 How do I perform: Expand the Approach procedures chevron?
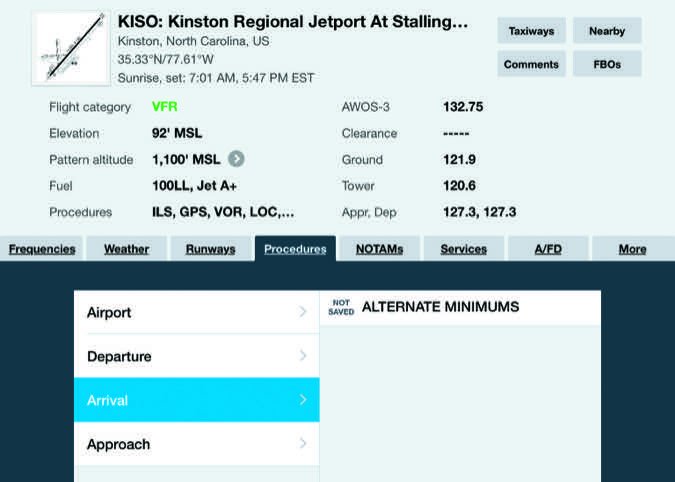coord(303,444)
